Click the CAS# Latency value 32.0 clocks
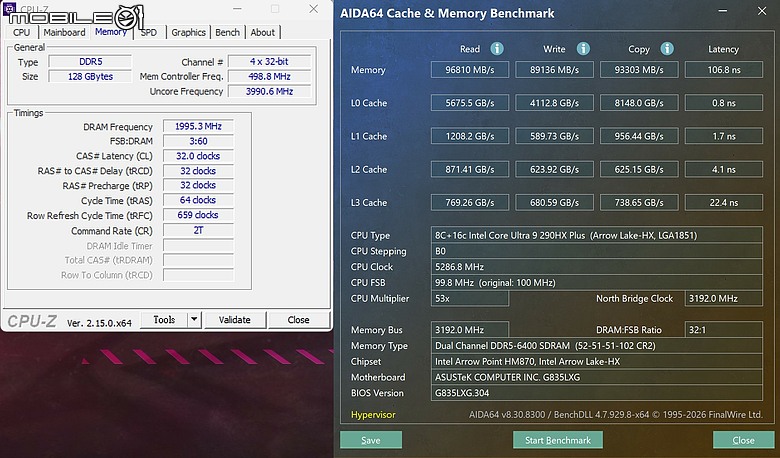 (x=198, y=156)
